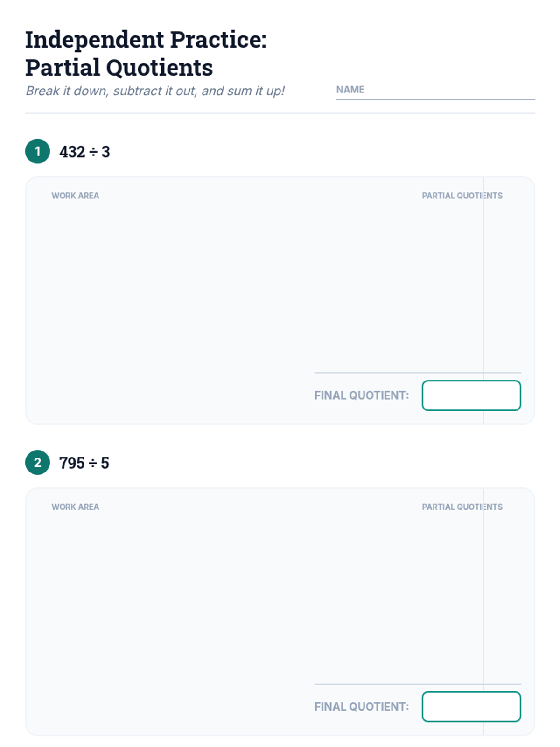Select the problem text 432 ÷ 3
This screenshot has width=560, height=747.
(x=84, y=152)
